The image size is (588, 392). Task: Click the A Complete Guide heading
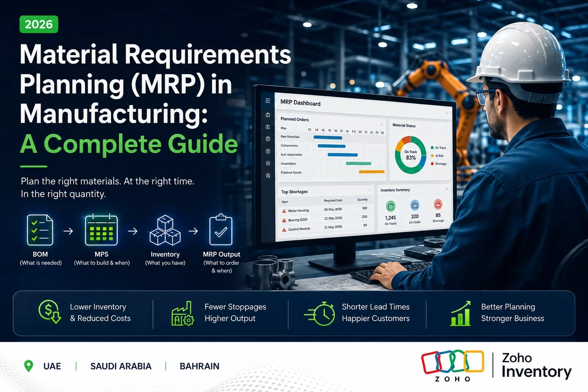tap(129, 144)
